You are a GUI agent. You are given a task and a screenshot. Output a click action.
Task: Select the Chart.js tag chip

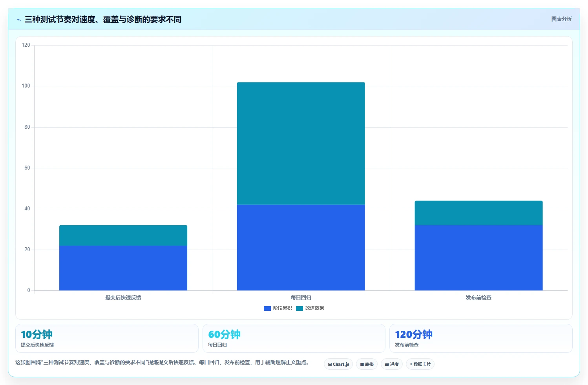[x=338, y=364]
